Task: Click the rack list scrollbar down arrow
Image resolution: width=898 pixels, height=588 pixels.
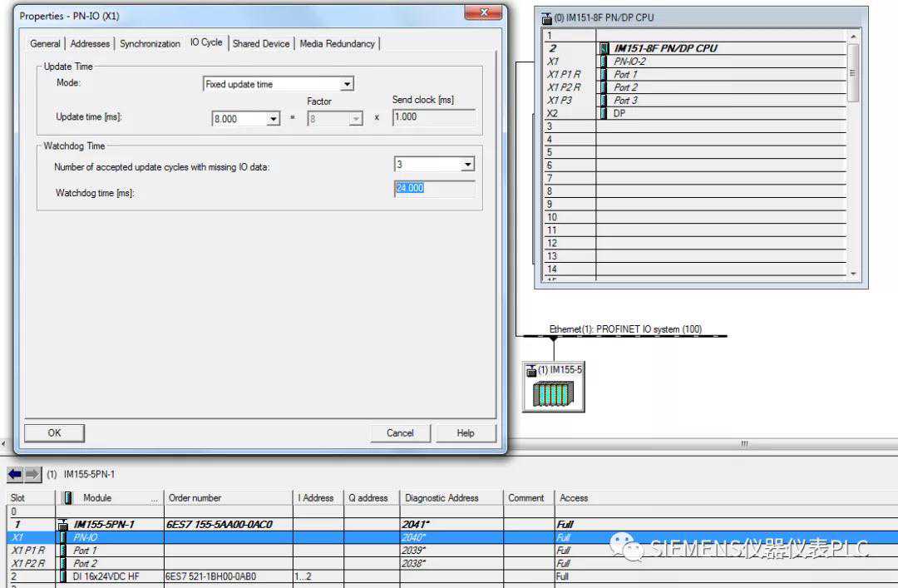Action: [x=852, y=274]
